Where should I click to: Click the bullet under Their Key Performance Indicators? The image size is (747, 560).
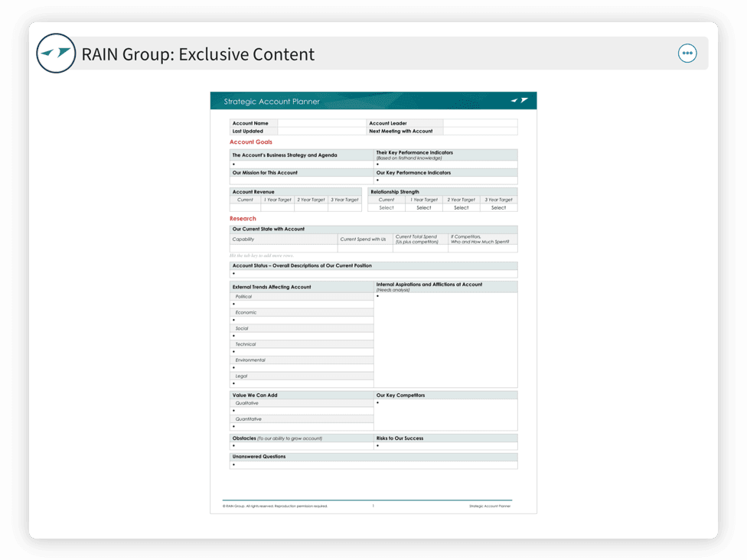[x=377, y=164]
